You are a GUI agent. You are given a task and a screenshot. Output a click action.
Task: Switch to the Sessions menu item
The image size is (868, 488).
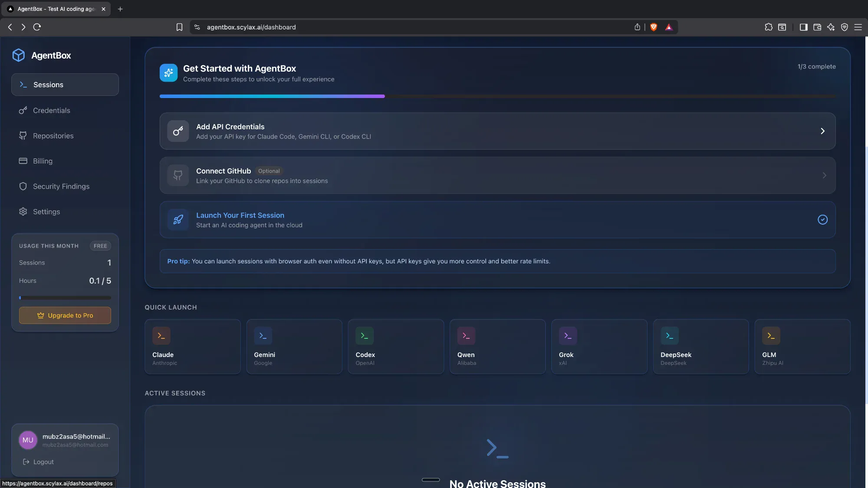(x=48, y=85)
